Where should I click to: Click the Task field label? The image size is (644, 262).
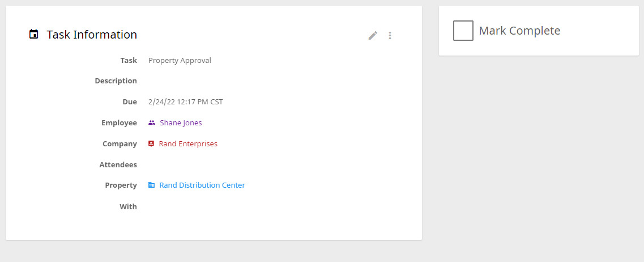tap(129, 61)
